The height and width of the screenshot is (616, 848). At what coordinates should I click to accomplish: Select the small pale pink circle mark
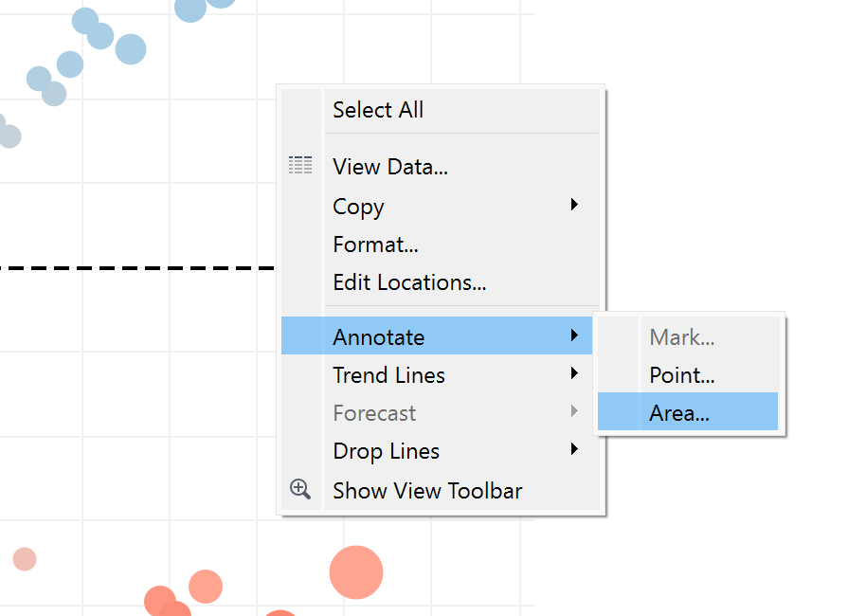pyautogui.click(x=25, y=559)
